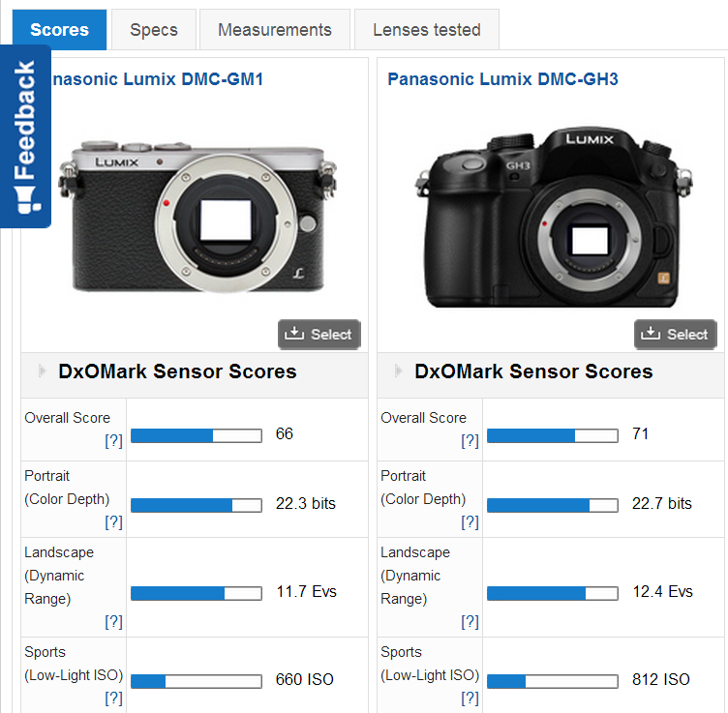Viewport: 728px width, 713px height.
Task: Click the GH3 Portrait Color Depth [?] icon
Action: click(470, 522)
